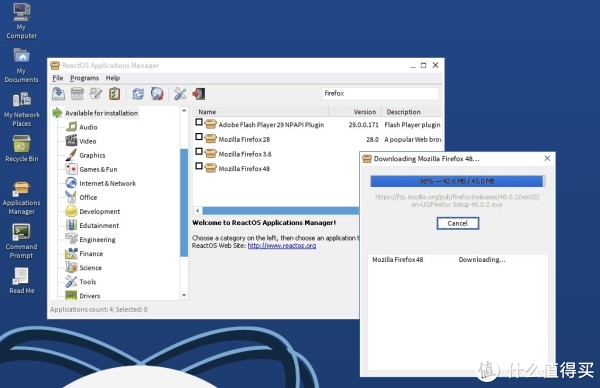Open the File menu
Image resolution: width=600 pixels, height=388 pixels.
click(x=58, y=78)
